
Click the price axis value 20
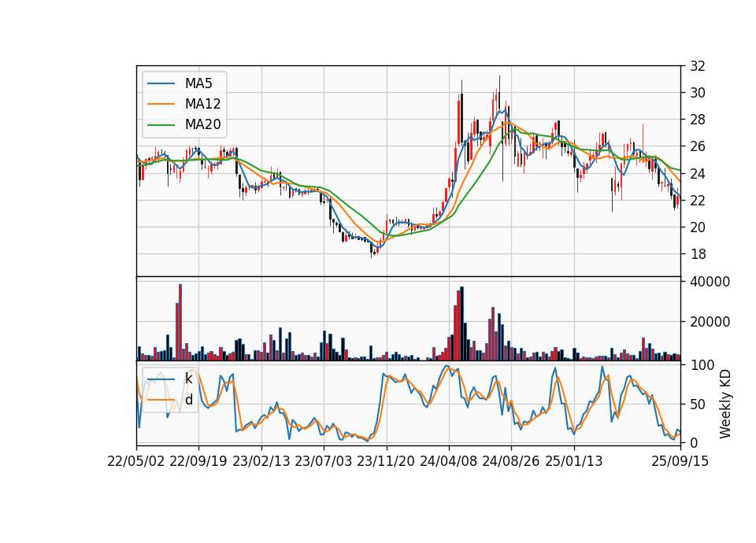698,227
